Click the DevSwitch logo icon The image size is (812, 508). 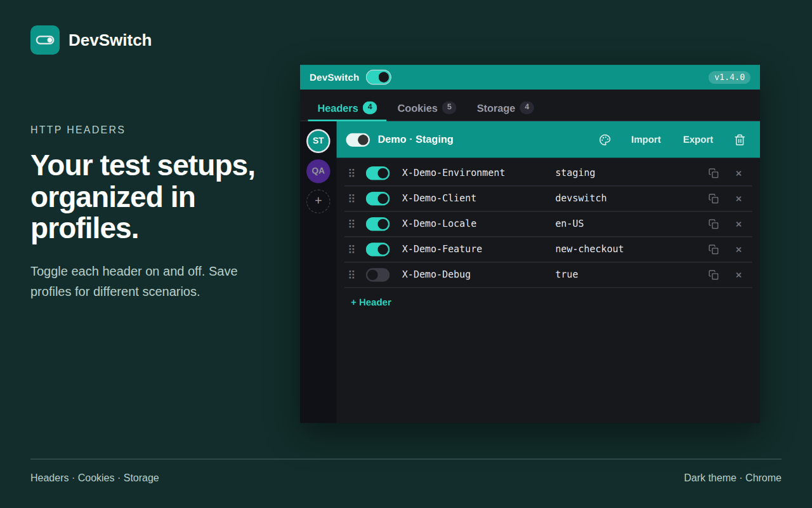click(x=45, y=40)
